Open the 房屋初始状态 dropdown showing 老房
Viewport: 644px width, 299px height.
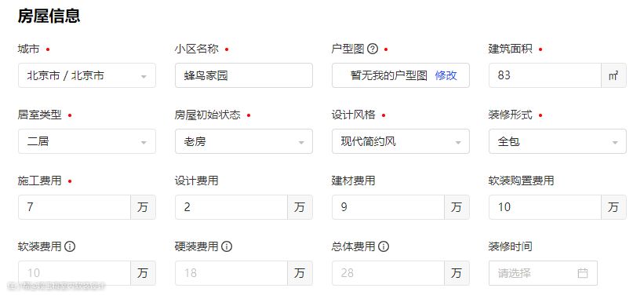243,141
